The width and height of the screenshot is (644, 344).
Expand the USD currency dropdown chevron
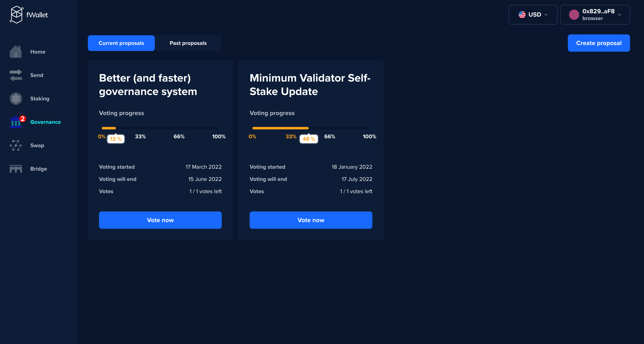[x=546, y=15]
